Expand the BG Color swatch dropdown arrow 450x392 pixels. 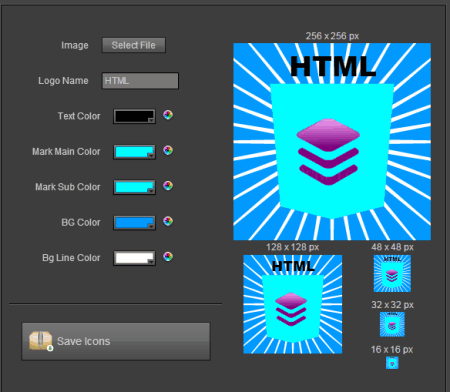click(x=151, y=226)
